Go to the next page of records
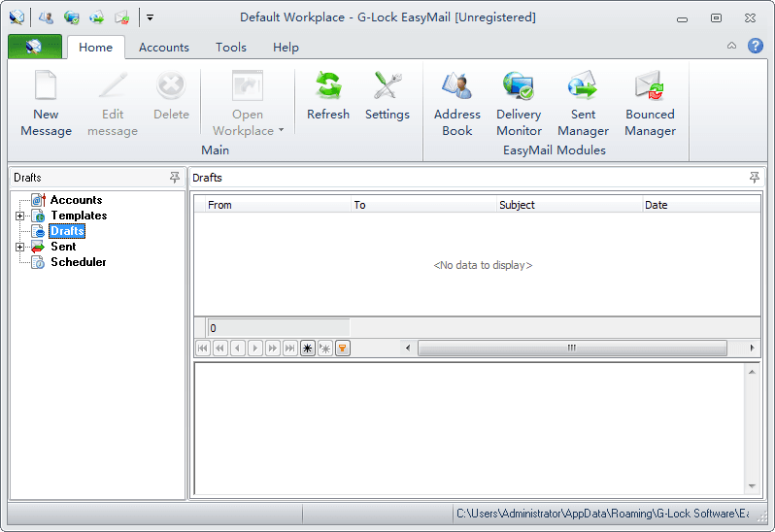This screenshot has height=532, width=775. [272, 349]
